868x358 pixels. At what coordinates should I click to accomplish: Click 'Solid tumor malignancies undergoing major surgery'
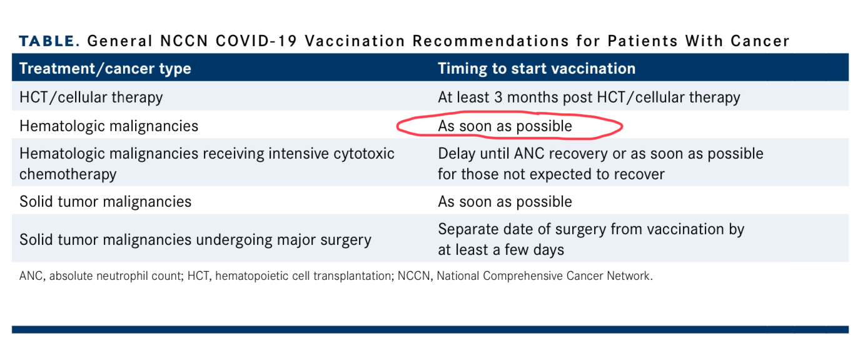[196, 240]
